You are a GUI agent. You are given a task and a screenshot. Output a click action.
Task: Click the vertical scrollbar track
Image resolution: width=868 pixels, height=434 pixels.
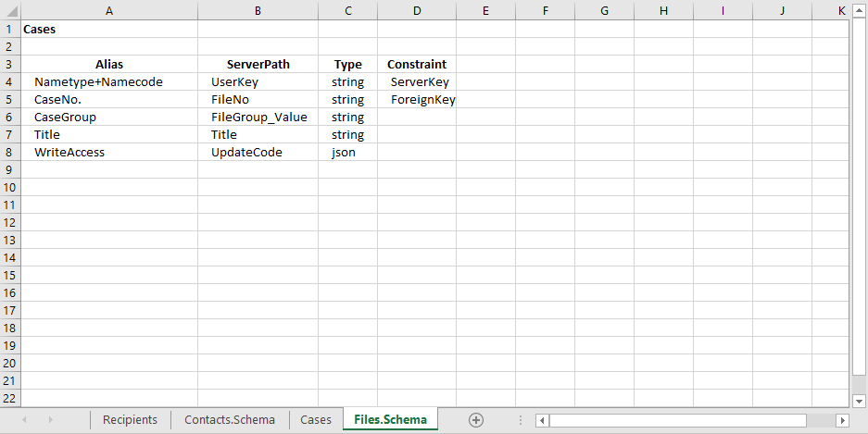pos(858,278)
